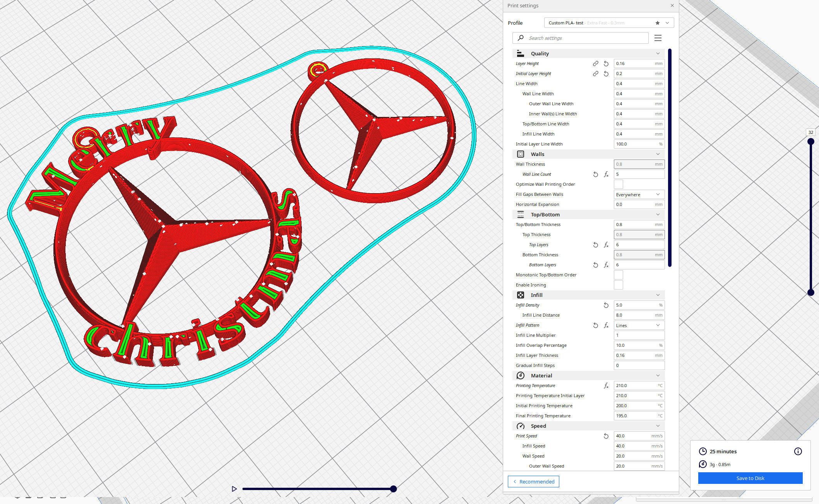
Task: Click the fx icon for Infill Pattern
Action: pos(606,325)
